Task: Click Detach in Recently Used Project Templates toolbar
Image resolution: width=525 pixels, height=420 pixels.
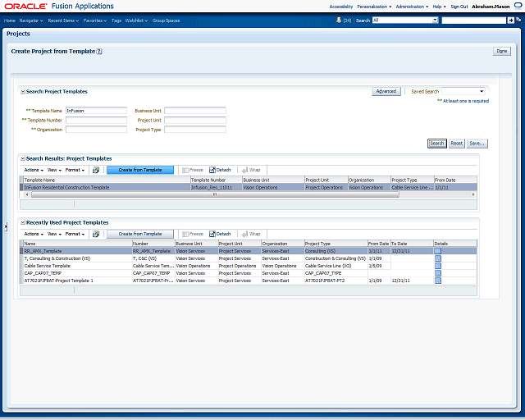Action: (220, 234)
